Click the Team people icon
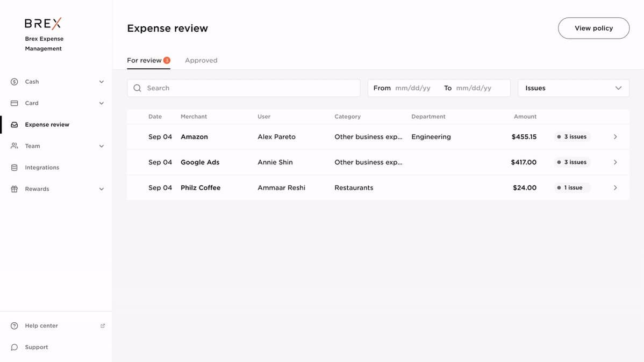The width and height of the screenshot is (644, 362). point(15,146)
